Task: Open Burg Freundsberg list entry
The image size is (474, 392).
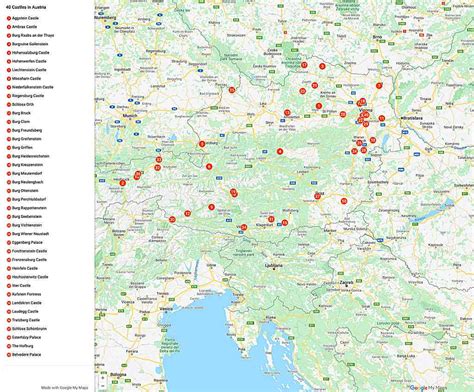Action: [x=27, y=130]
